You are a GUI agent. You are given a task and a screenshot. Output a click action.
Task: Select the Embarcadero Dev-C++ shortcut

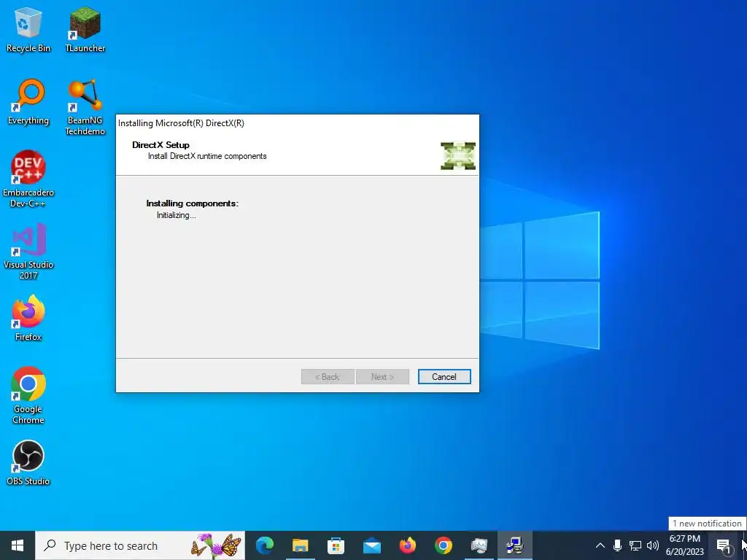[28, 179]
